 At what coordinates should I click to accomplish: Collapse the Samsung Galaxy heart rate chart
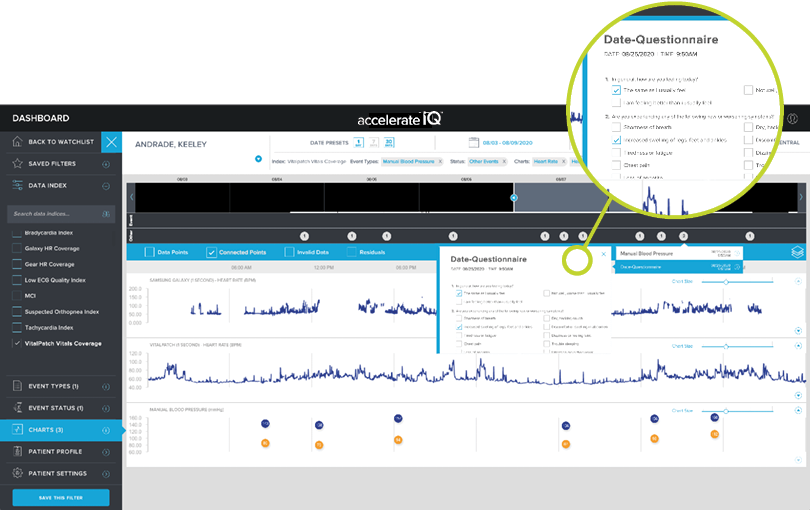click(798, 281)
